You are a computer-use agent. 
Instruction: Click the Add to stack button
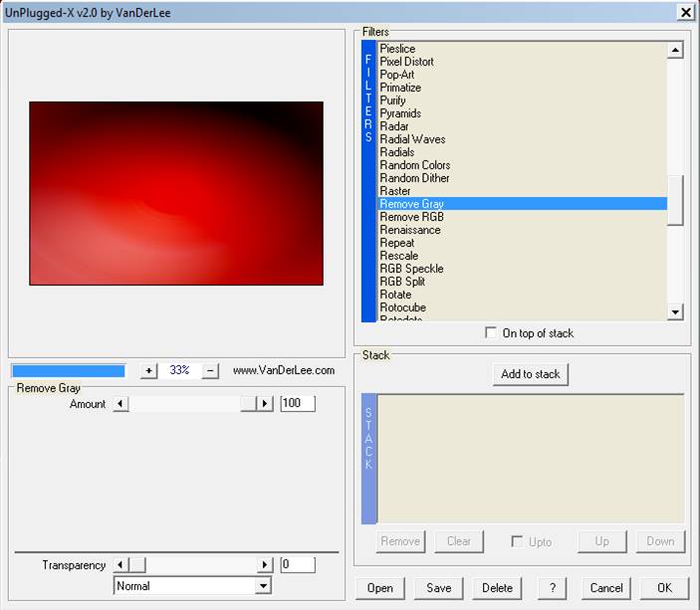point(530,374)
